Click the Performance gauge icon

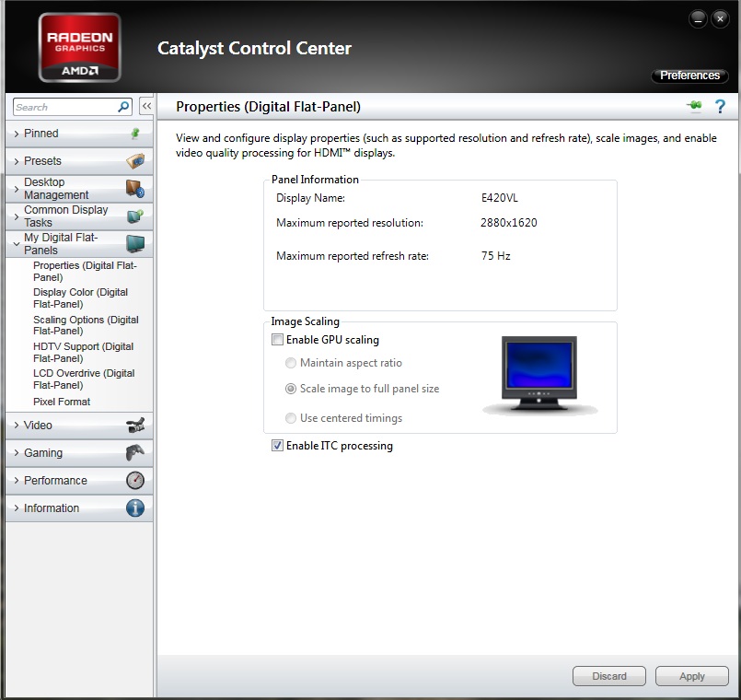point(135,480)
